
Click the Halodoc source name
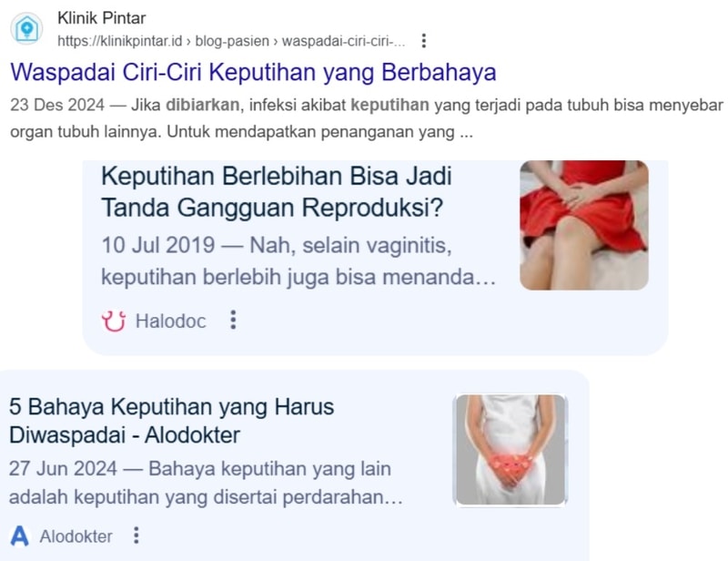[170, 321]
